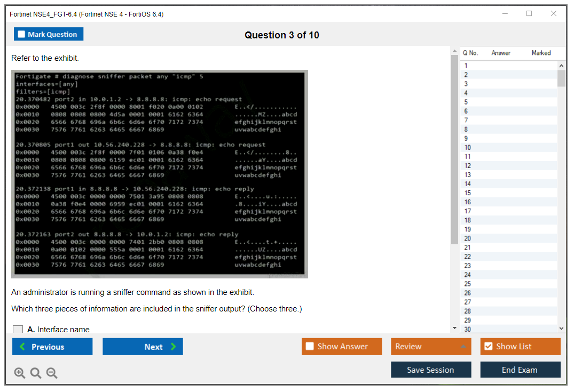Viewport: 574px width, 392px height.
Task: Enable the Show Answer checkbox
Action: coord(310,347)
